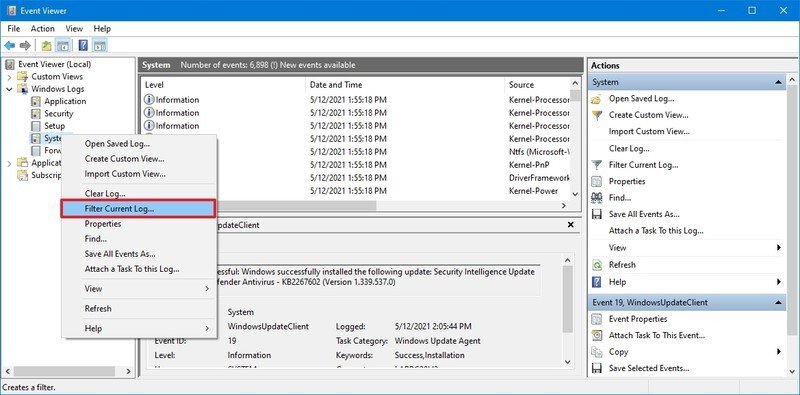
Task: Choose Filter Current Log in the context menu
Action: [138, 209]
